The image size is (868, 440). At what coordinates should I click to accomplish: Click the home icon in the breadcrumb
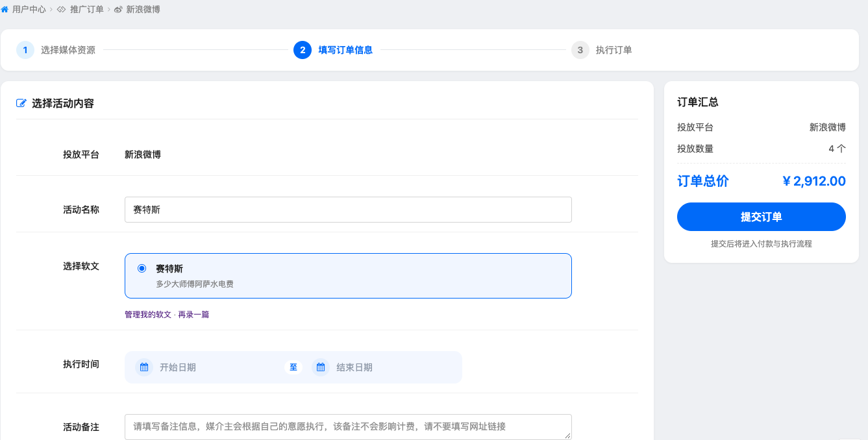click(x=5, y=10)
